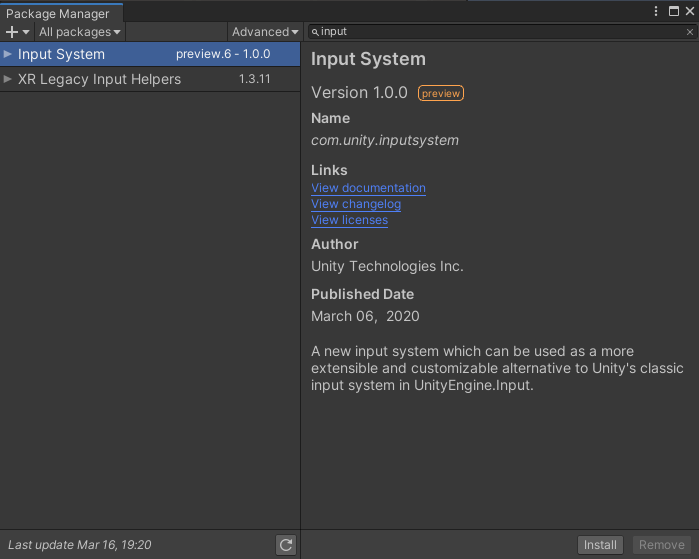Open the Advanced dropdown menu
The image size is (699, 559).
[265, 32]
